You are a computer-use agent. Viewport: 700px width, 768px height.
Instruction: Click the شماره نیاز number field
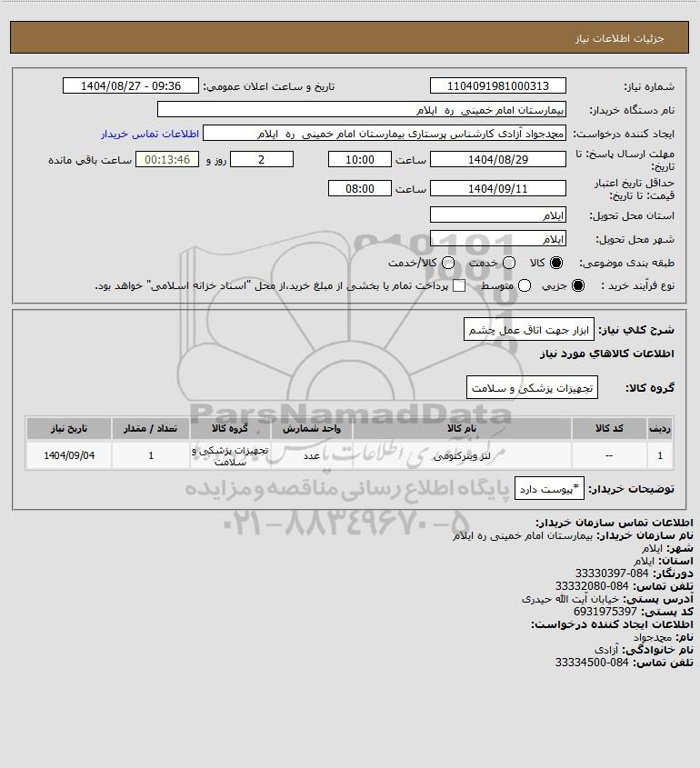pyautogui.click(x=497, y=85)
